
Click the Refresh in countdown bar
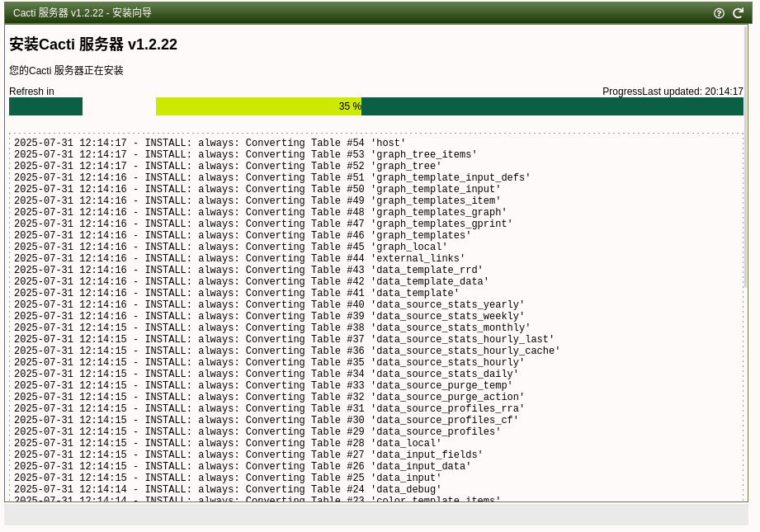pyautogui.click(x=45, y=106)
